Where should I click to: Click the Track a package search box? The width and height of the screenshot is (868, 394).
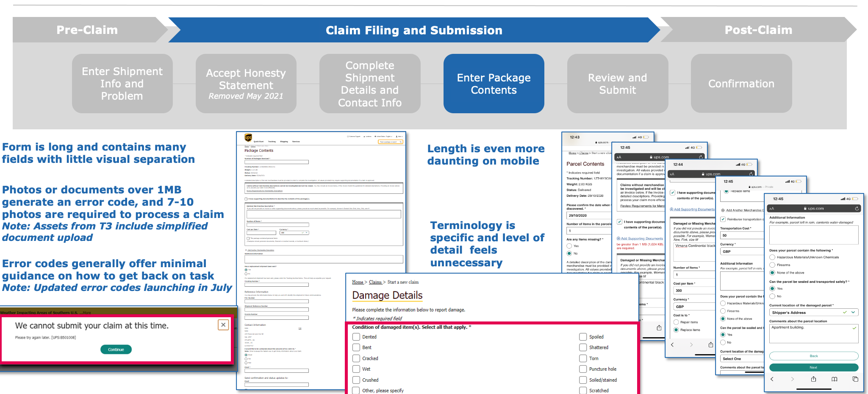(x=391, y=142)
